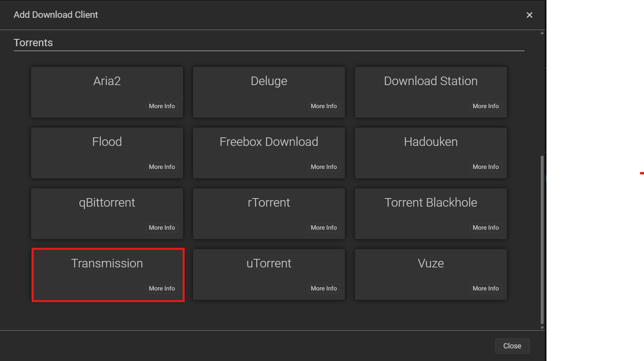Open More Info for qBittorrent

click(162, 228)
